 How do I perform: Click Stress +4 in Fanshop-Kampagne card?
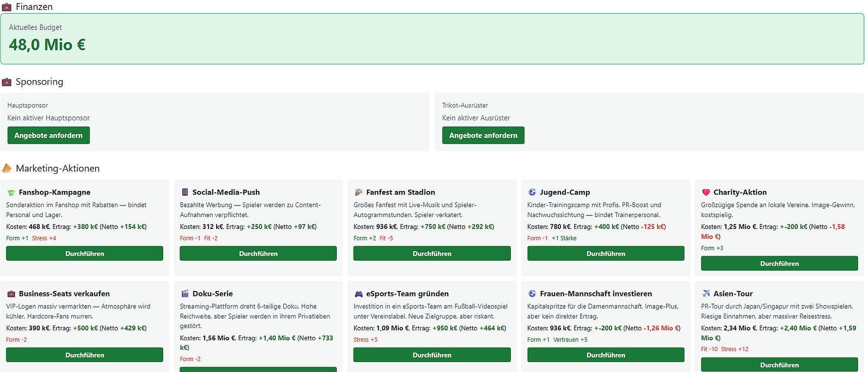pyautogui.click(x=44, y=238)
